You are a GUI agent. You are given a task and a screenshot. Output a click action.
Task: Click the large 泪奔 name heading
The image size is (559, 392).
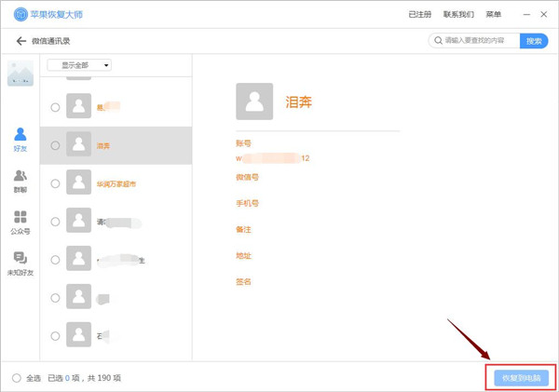[299, 101]
